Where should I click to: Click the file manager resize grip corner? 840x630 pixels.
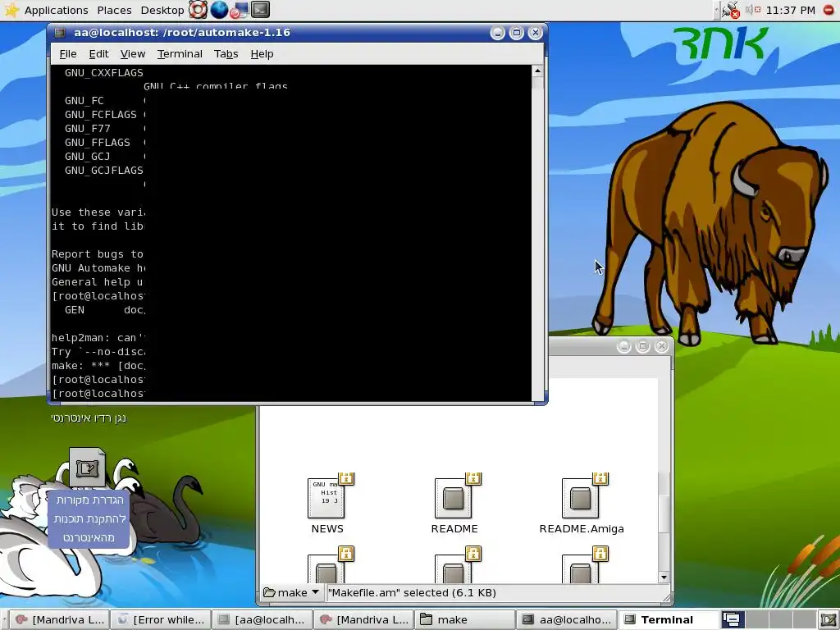pos(667,598)
